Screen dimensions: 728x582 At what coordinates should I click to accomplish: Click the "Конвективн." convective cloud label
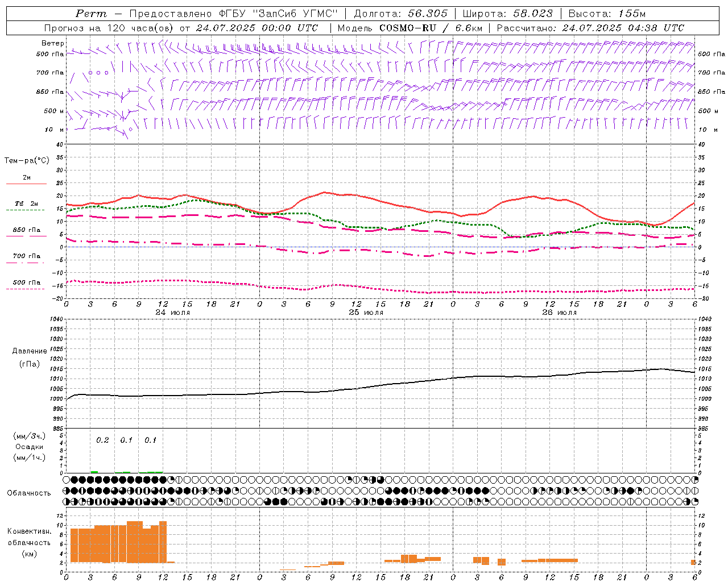pos(30,531)
